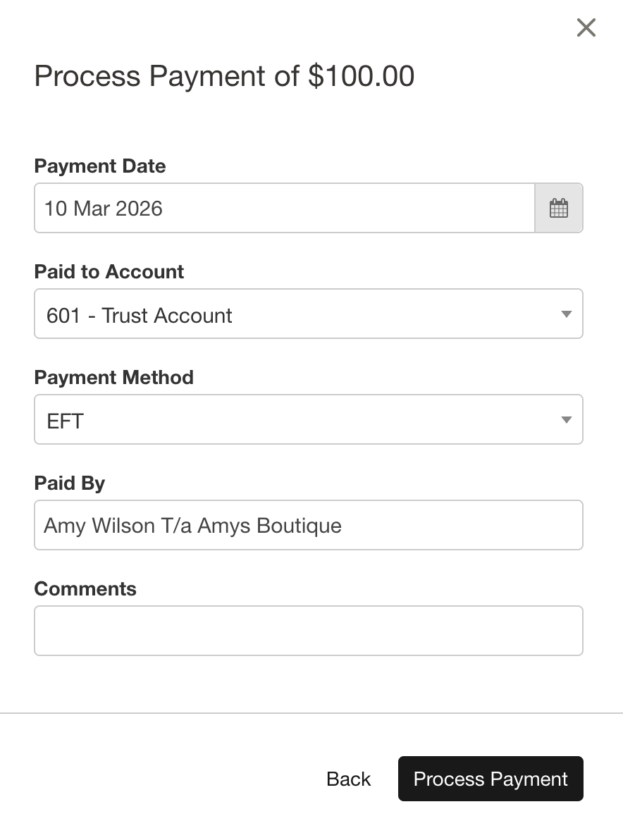The image size is (623, 840).
Task: Click the Process Payment of $100.00 heading
Action: [x=224, y=76]
